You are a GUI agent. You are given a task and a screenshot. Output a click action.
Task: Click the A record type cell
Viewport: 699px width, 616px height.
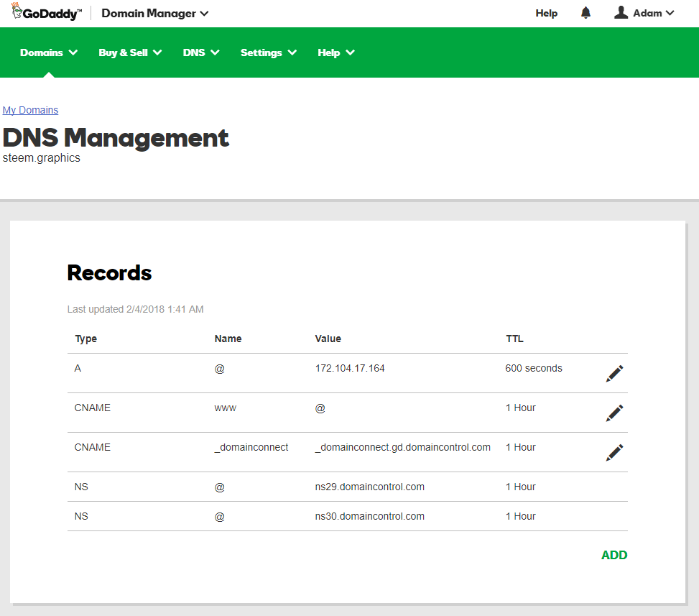pyautogui.click(x=78, y=369)
